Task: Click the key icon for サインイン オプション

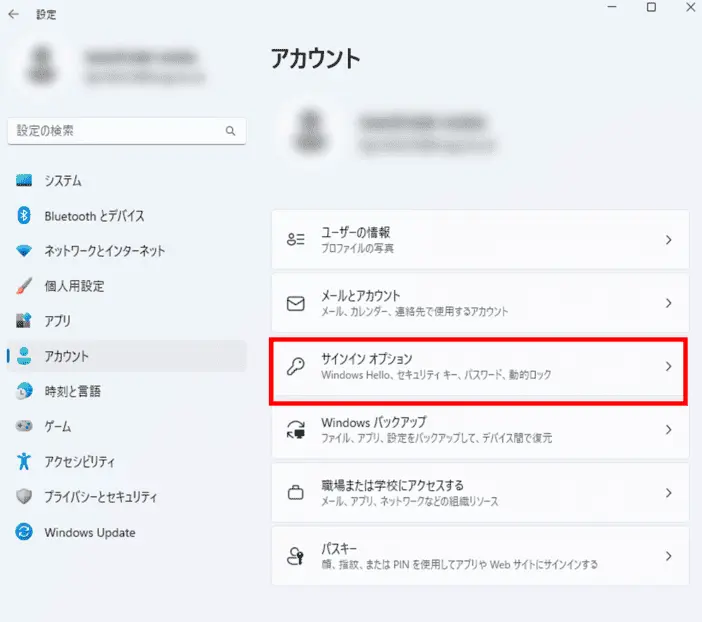Action: pos(296,366)
